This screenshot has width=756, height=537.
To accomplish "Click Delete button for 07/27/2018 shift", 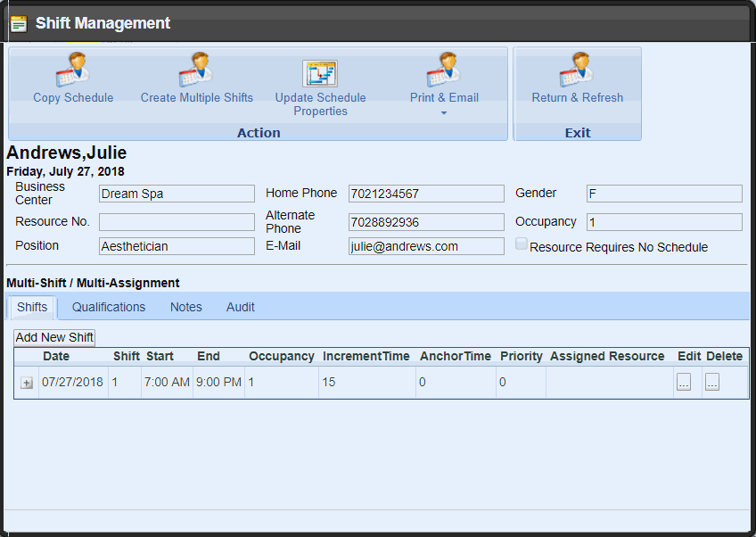I will point(712,382).
